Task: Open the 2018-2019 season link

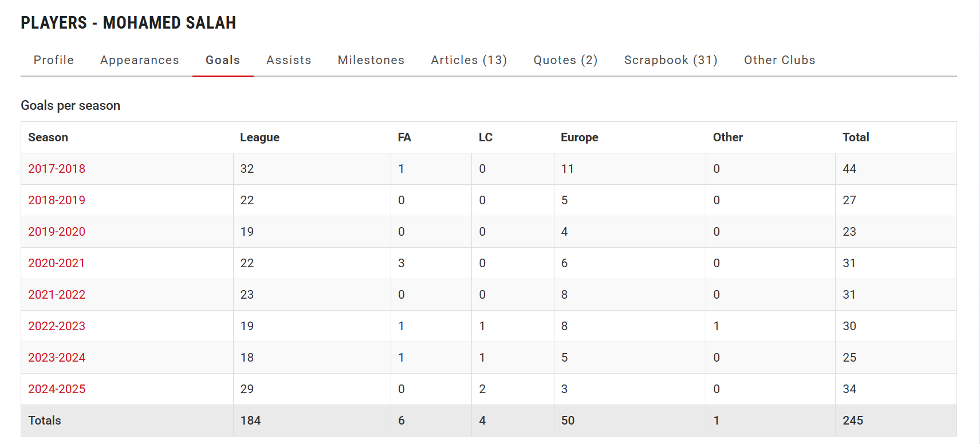Action: coord(57,200)
